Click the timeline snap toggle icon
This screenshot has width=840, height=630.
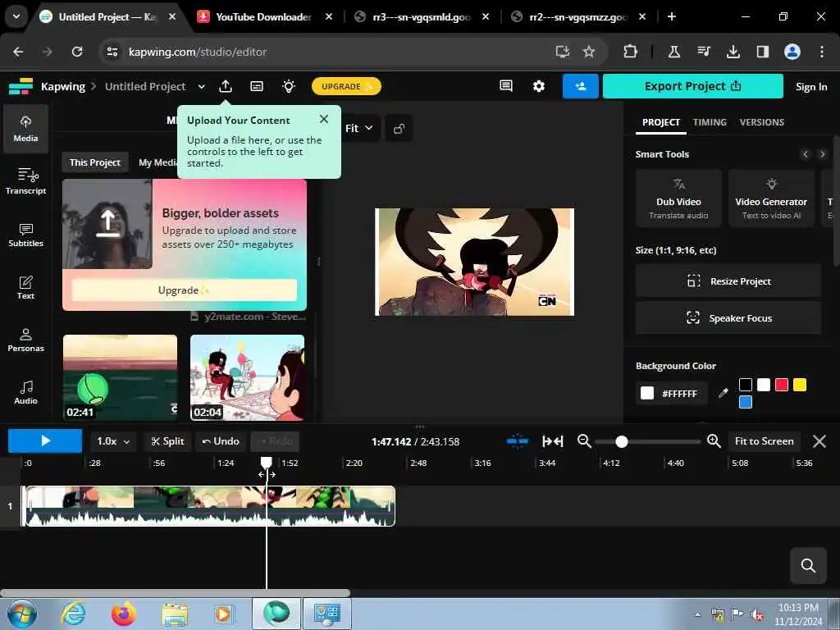[517, 441]
